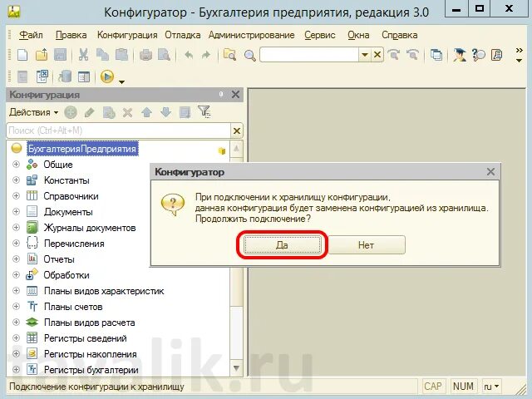Screen dimensions: 532x399
Task: Click the Copy icon in main toolbar
Action: coord(102,55)
